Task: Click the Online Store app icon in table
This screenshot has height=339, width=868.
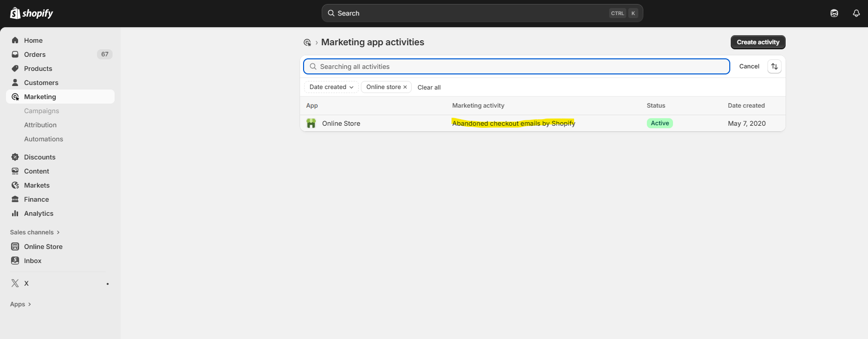Action: 311,123
